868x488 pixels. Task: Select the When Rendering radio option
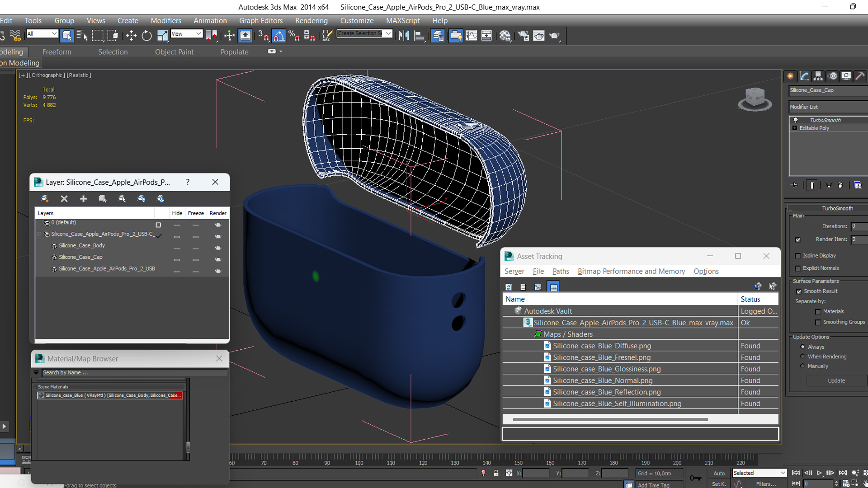pos(803,357)
